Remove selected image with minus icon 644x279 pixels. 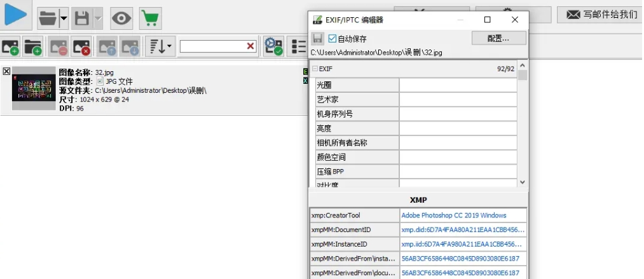(x=58, y=46)
